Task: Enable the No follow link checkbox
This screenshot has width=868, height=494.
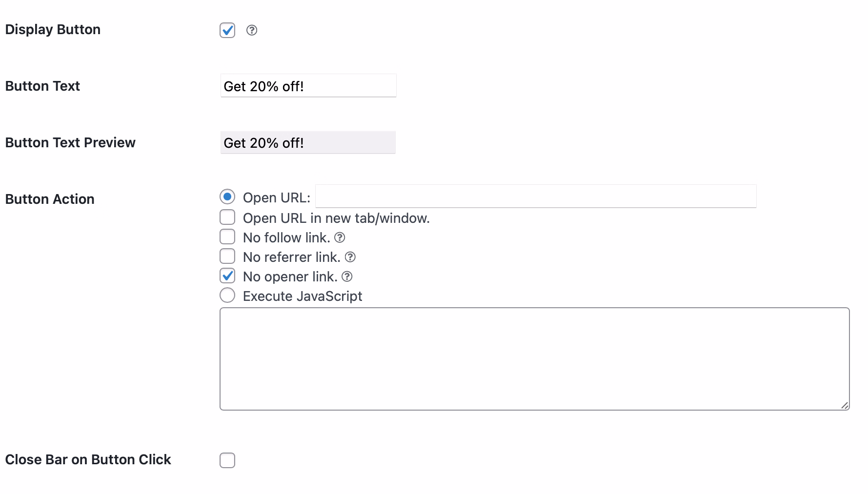Action: point(227,237)
